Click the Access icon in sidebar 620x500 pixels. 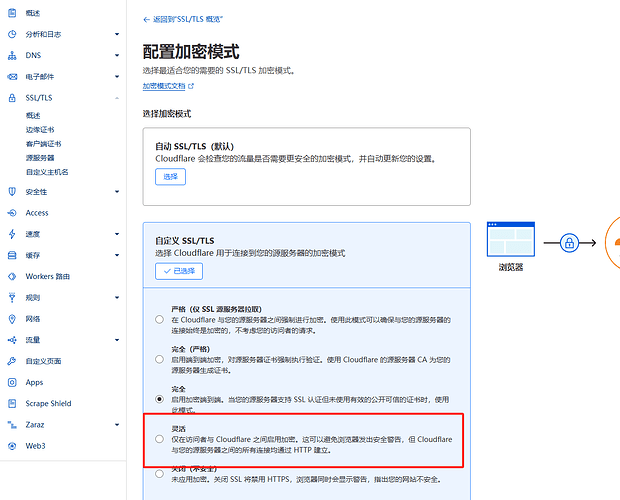[12, 213]
